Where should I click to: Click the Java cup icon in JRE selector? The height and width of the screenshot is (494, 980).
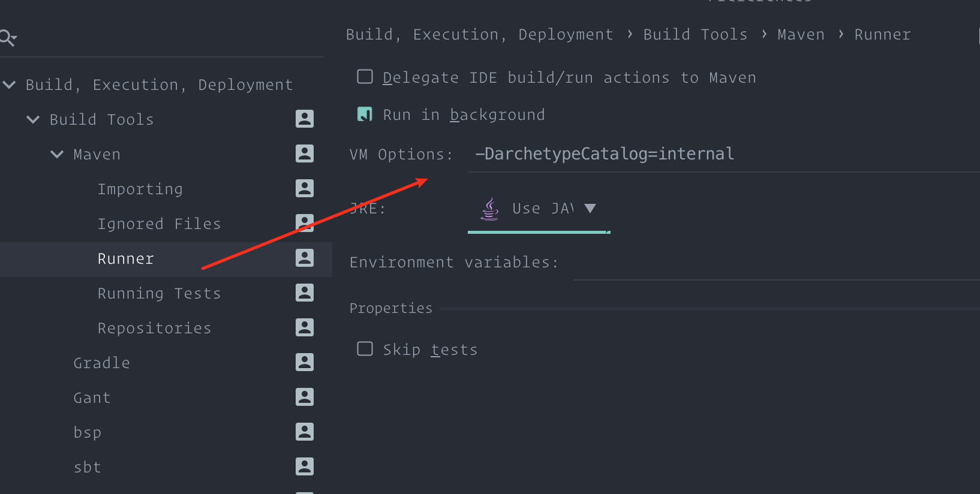[490, 209]
